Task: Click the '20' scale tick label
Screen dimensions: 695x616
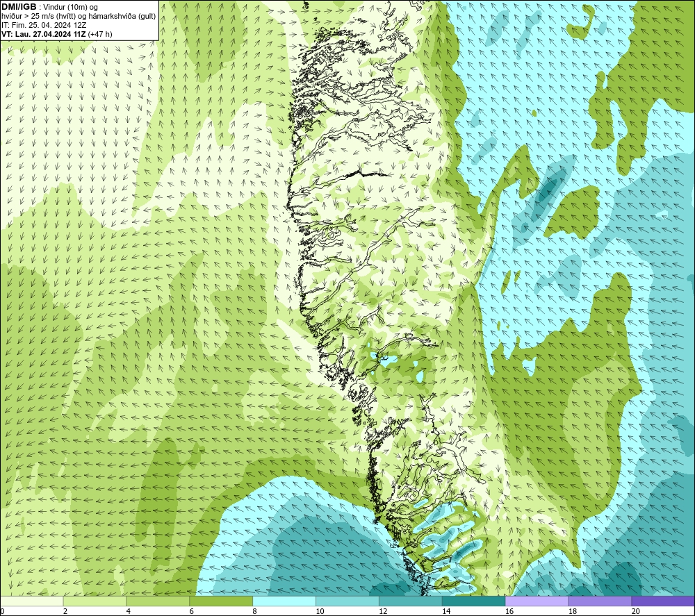Action: coord(636,611)
